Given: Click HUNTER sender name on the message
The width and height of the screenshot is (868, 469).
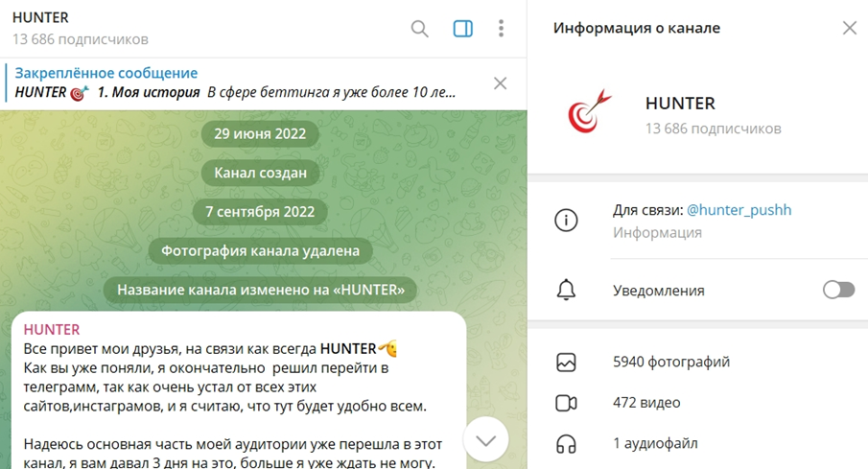Looking at the screenshot, I should (x=52, y=329).
